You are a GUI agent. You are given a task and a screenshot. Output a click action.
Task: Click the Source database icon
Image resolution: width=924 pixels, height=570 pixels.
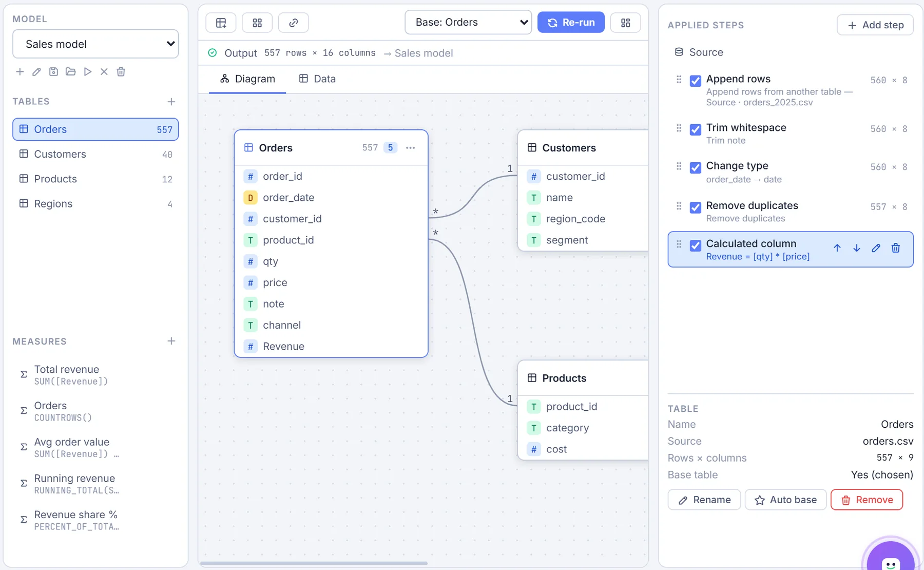tap(679, 52)
